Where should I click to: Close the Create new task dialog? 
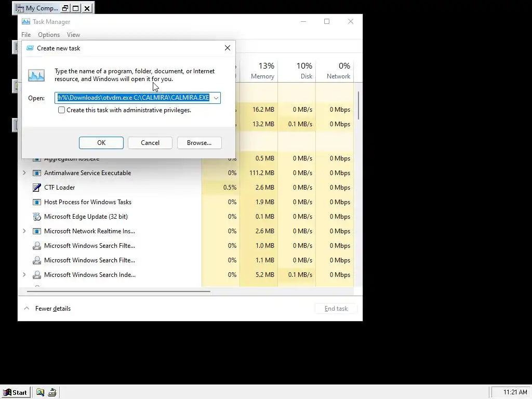[x=228, y=48]
